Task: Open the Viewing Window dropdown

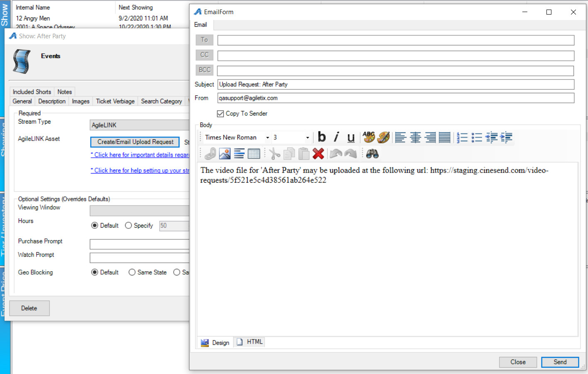Action: pos(140,211)
